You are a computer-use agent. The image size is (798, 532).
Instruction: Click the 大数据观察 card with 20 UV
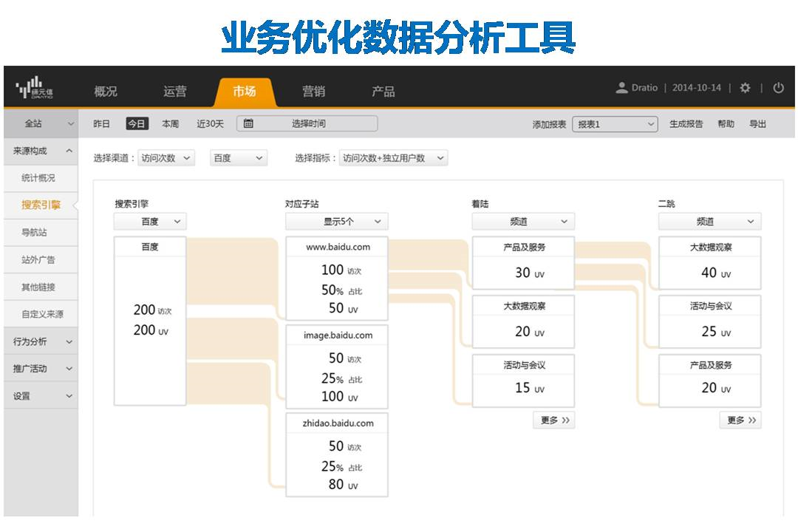click(524, 321)
